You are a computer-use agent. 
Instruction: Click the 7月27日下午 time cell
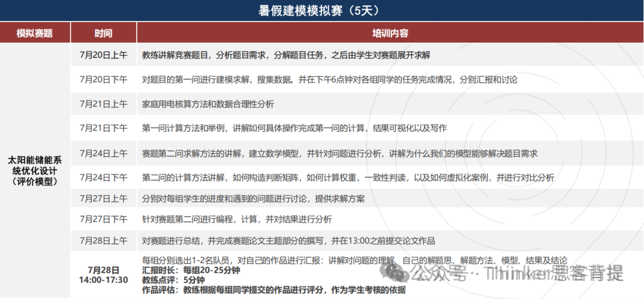click(x=104, y=220)
